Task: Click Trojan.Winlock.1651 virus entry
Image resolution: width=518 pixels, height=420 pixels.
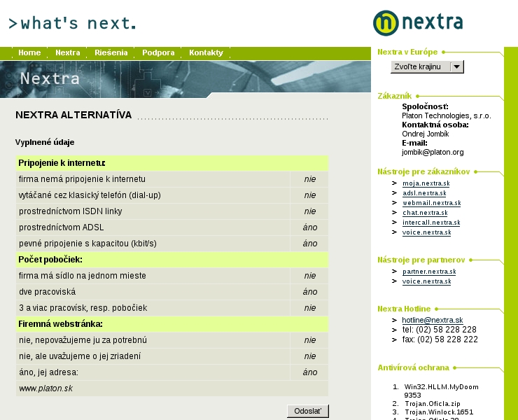Action: coord(439,412)
